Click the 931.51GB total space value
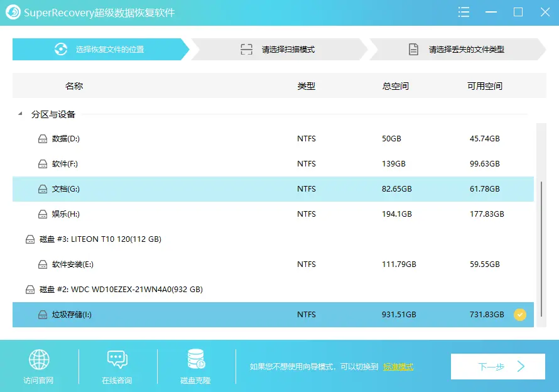The height and width of the screenshot is (392, 559). (x=399, y=315)
